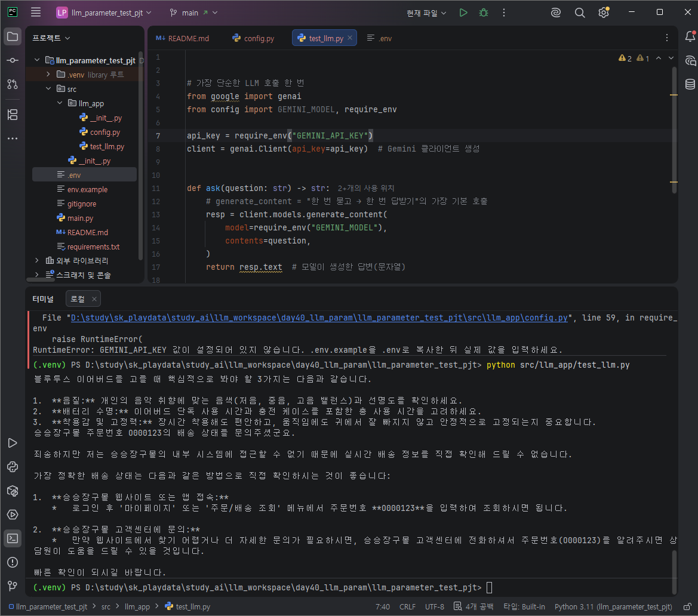The width and height of the screenshot is (698, 616).
Task: Open project switcher llm_parameter_test_pjt dropdown
Action: [x=104, y=13]
